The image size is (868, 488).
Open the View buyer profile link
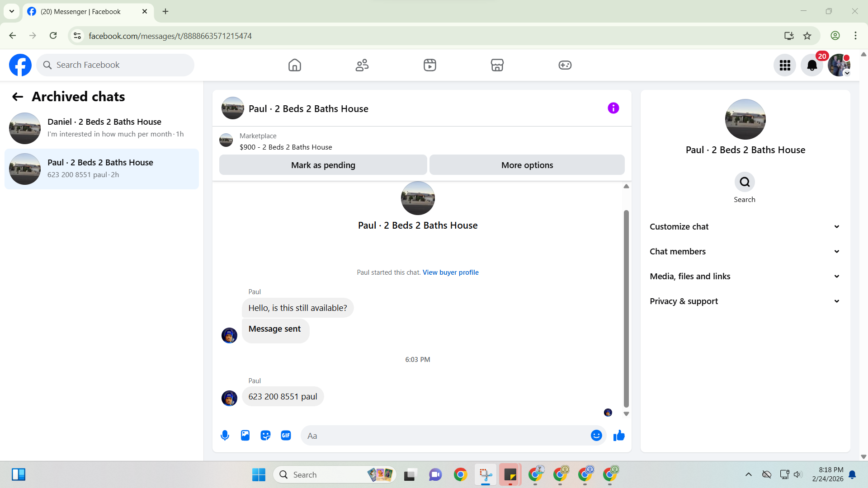(450, 272)
